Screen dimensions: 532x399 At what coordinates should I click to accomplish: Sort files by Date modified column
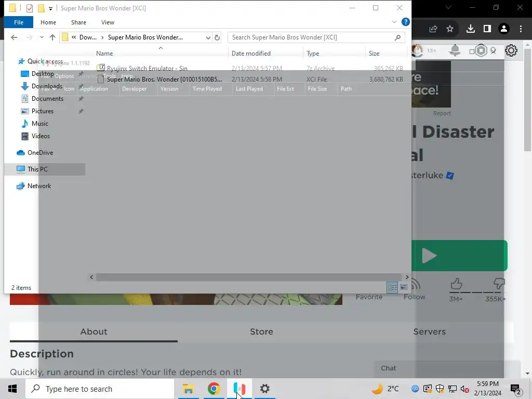(x=251, y=54)
